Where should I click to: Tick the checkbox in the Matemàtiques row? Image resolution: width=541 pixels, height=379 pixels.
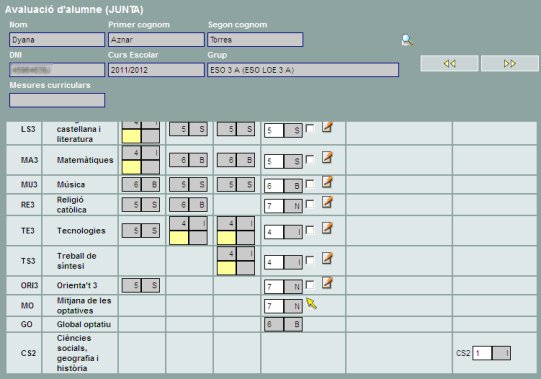pos(310,159)
